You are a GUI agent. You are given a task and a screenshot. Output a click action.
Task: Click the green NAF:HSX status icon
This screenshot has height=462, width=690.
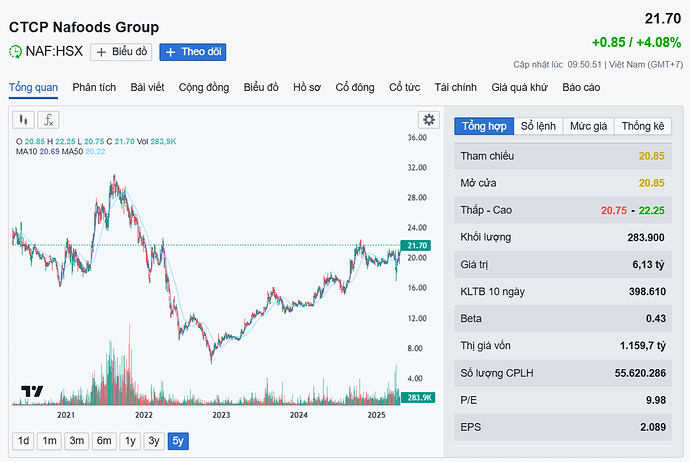tap(16, 52)
